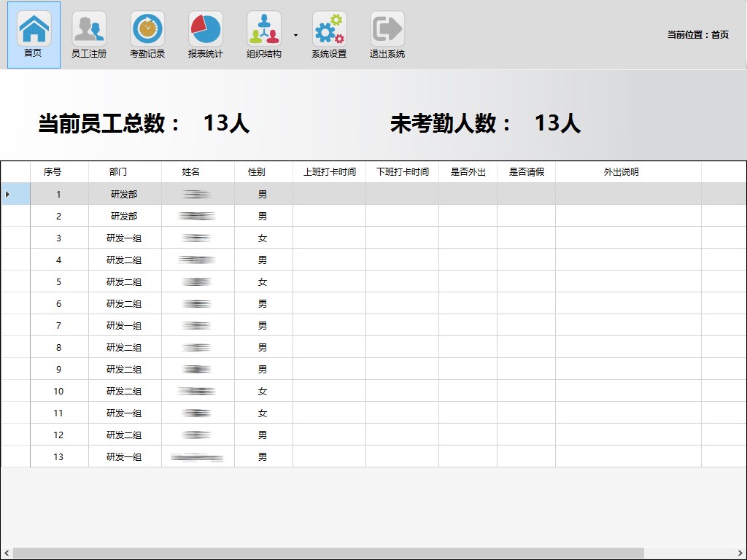The width and height of the screenshot is (747, 560).
Task: Open 组织结构 organization structure
Action: point(263,34)
